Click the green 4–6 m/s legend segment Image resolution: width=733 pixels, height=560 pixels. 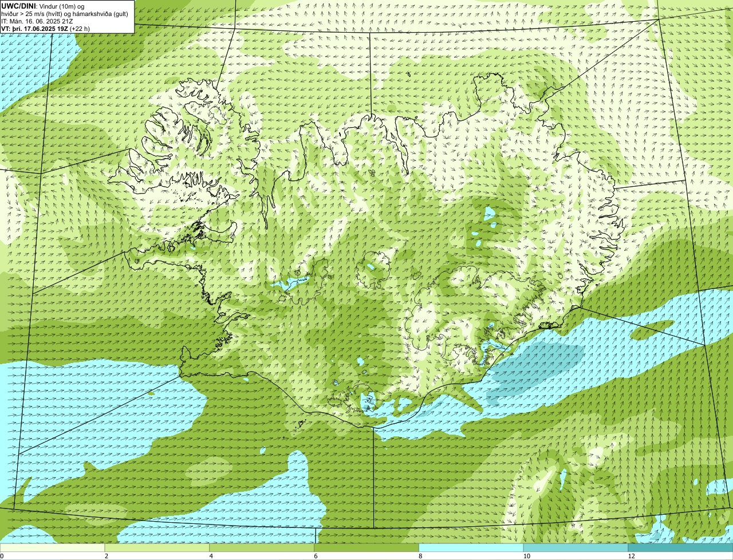click(x=262, y=548)
